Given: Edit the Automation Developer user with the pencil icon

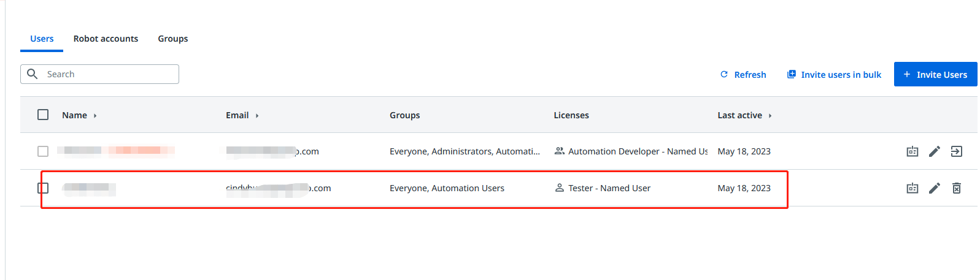Looking at the screenshot, I should 935,151.
